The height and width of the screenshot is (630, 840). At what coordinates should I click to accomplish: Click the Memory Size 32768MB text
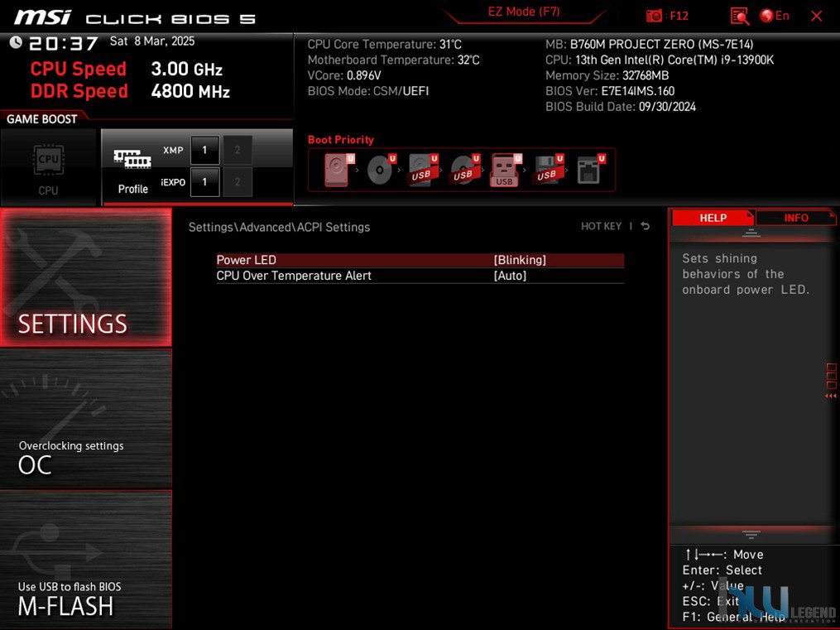[x=607, y=75]
